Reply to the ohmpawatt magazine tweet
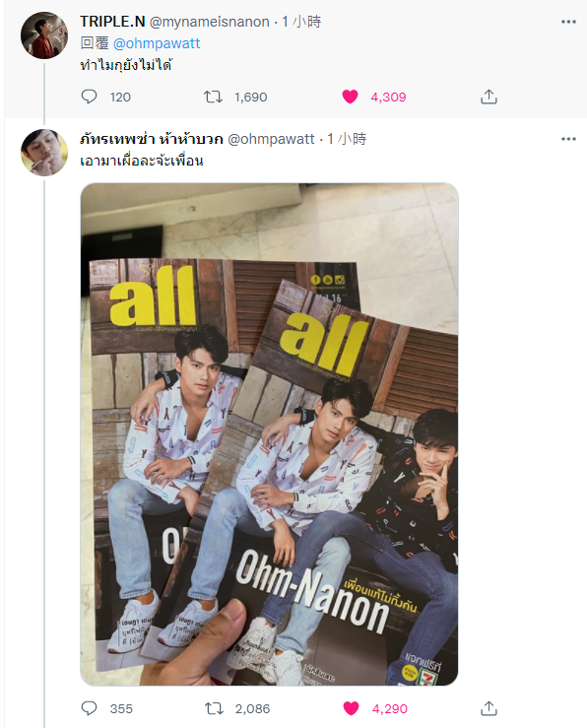587x728 pixels. [x=89, y=708]
